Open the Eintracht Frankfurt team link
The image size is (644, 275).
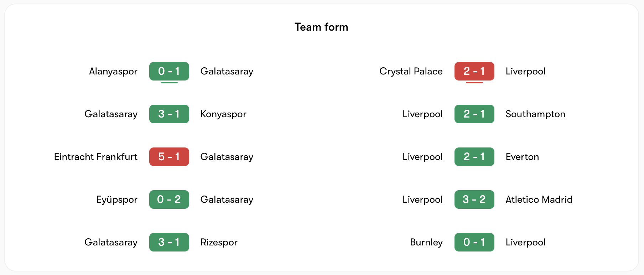95,157
